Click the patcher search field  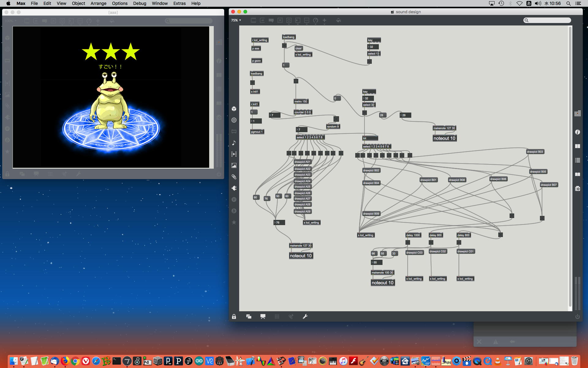(547, 20)
